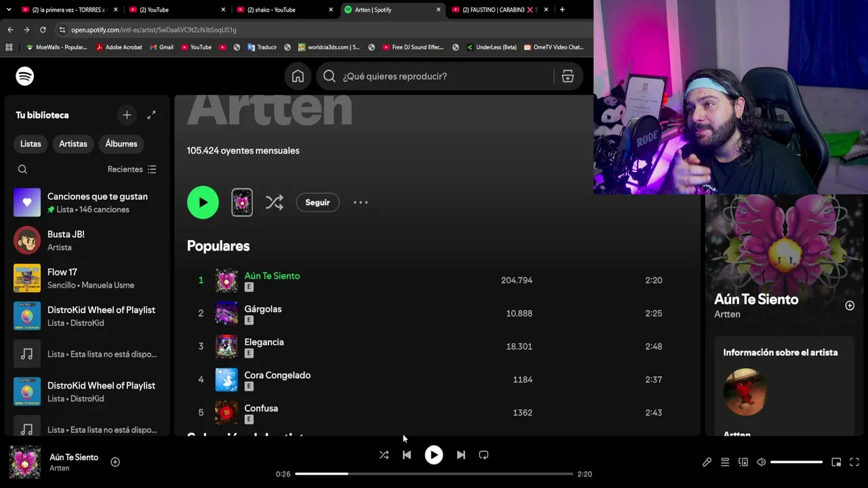The width and height of the screenshot is (868, 488).
Task: Open Busta JB! artist in library
Action: tap(87, 241)
